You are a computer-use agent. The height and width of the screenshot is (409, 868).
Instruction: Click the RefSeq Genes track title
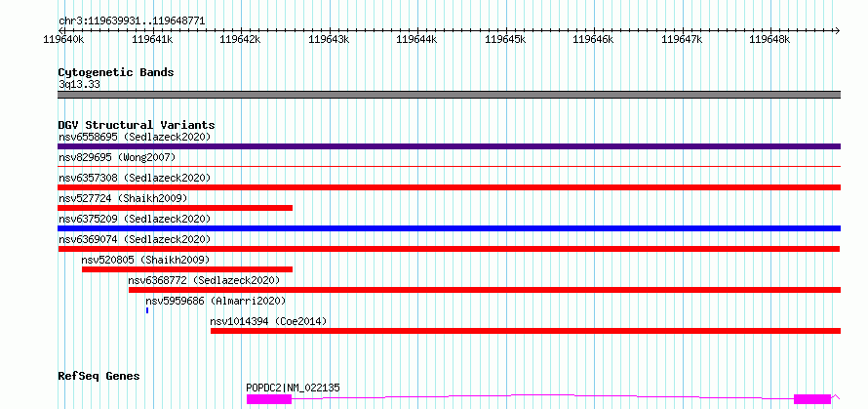(99, 377)
